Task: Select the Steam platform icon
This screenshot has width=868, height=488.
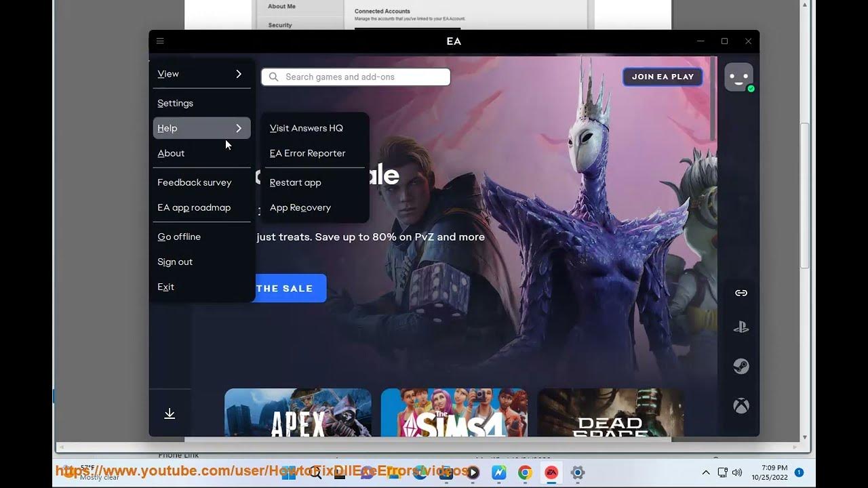Action: click(741, 367)
